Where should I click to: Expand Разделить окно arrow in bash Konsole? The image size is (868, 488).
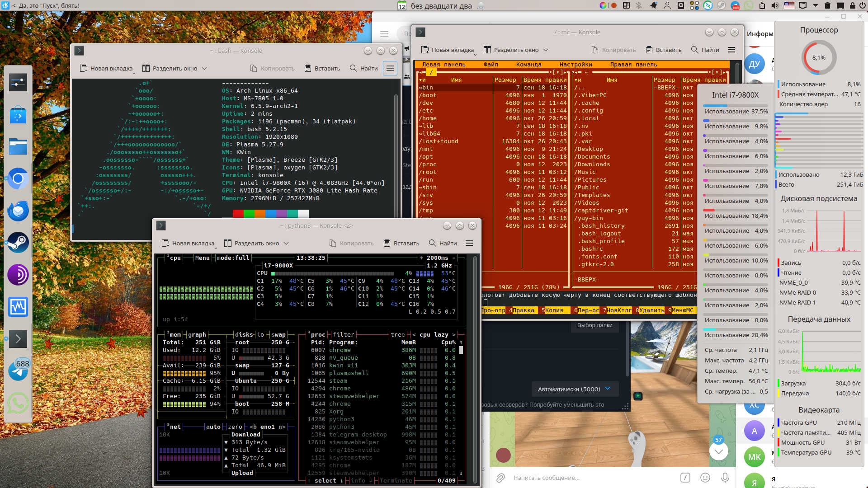[x=204, y=69]
